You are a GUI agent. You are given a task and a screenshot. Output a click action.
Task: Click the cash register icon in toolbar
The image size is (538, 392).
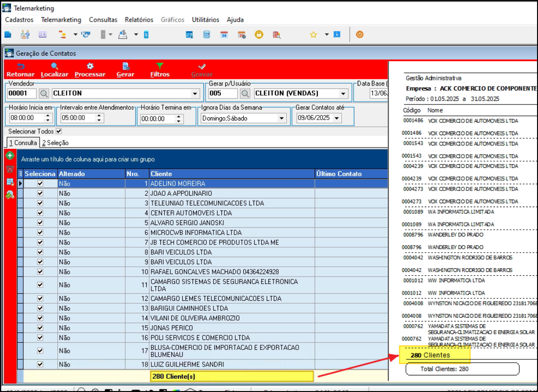(x=123, y=35)
